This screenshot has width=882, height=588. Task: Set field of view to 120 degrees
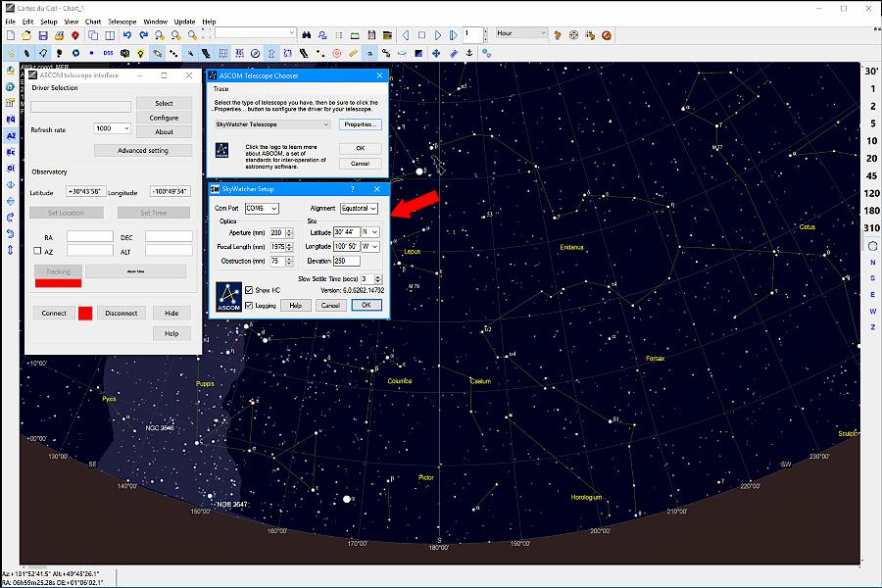click(871, 193)
